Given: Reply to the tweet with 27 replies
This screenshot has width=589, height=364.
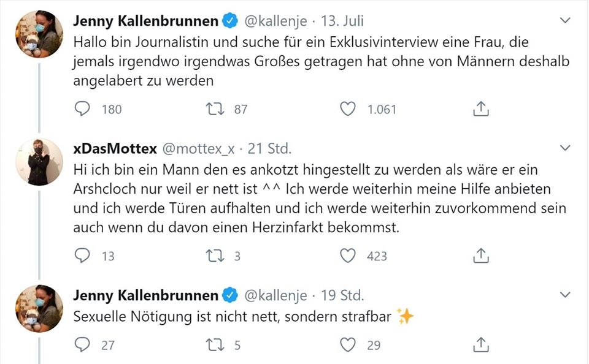Looking at the screenshot, I should [x=82, y=345].
